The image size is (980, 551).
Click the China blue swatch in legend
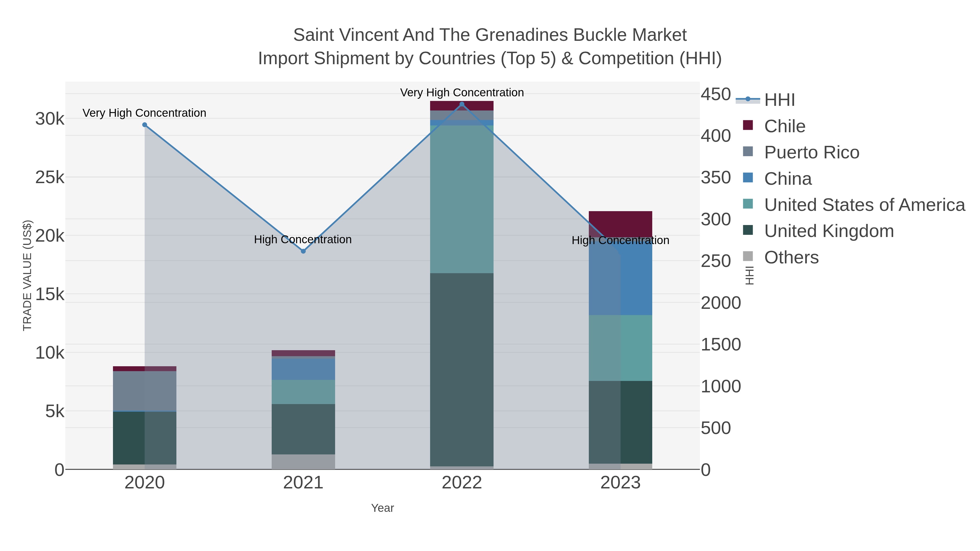(748, 178)
